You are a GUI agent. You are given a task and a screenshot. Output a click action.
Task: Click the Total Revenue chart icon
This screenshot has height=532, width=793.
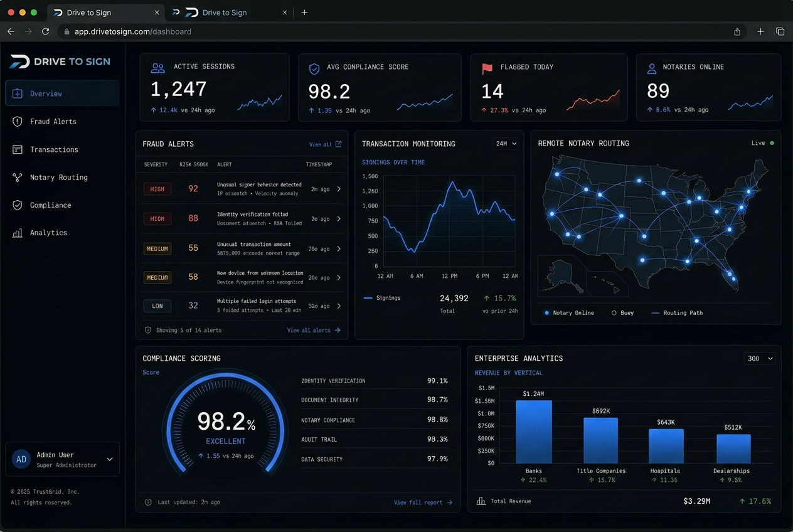point(481,501)
